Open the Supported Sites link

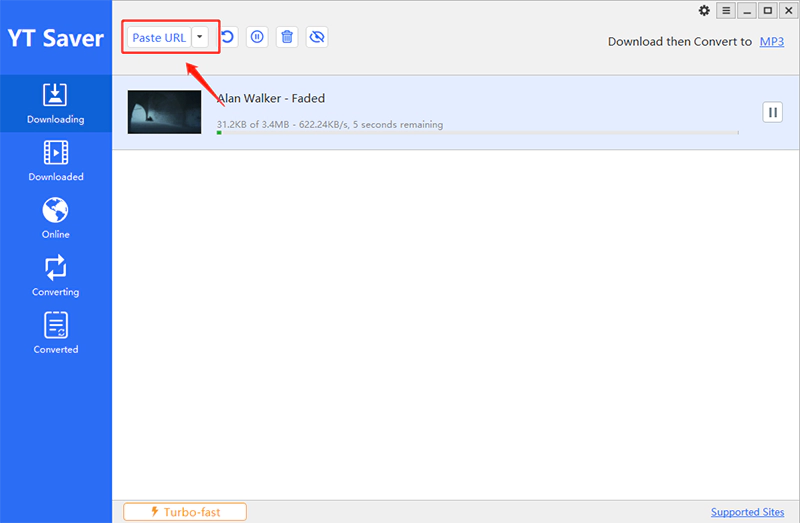(747, 512)
